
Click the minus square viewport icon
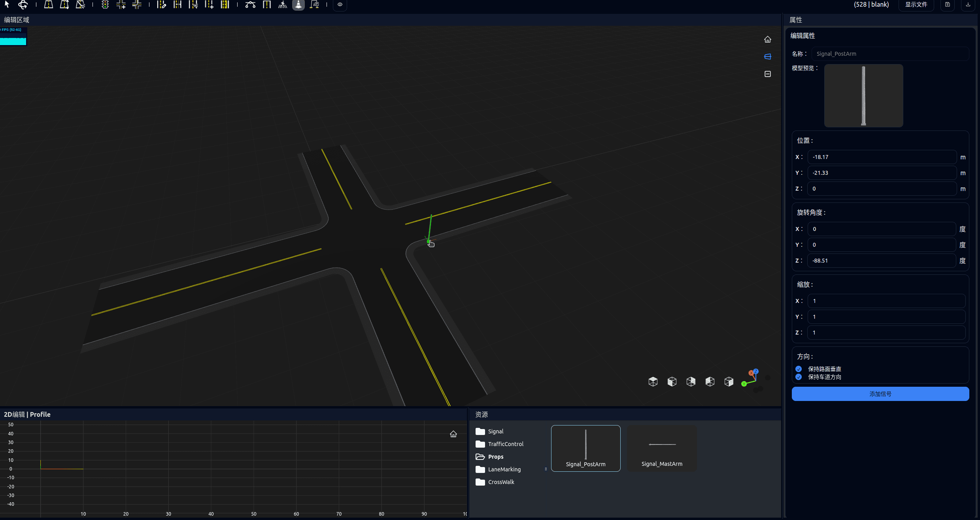coord(768,74)
